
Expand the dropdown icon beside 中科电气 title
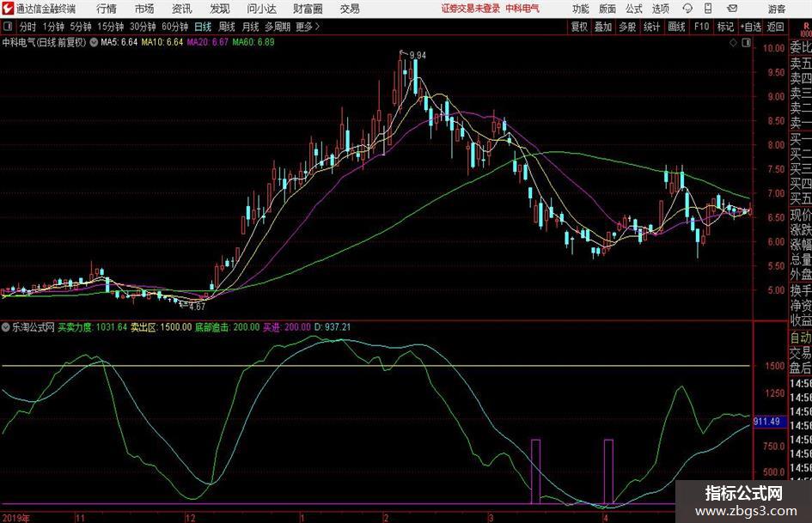click(x=93, y=42)
